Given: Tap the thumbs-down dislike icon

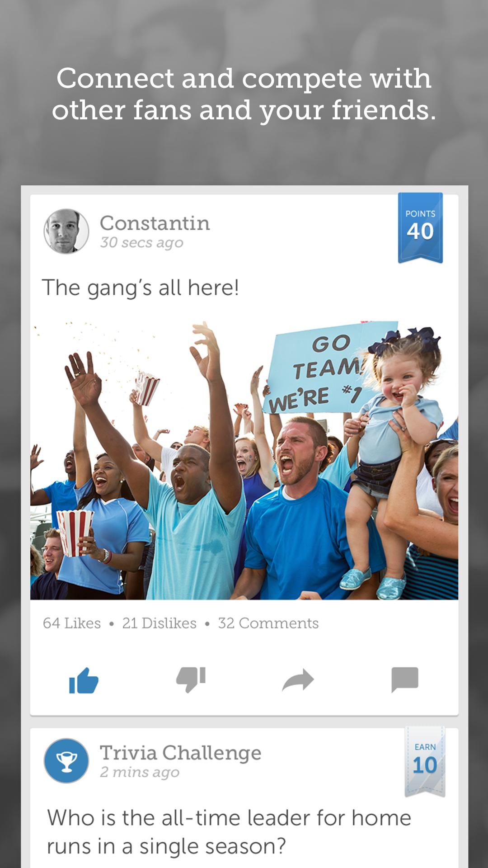Looking at the screenshot, I should [191, 679].
